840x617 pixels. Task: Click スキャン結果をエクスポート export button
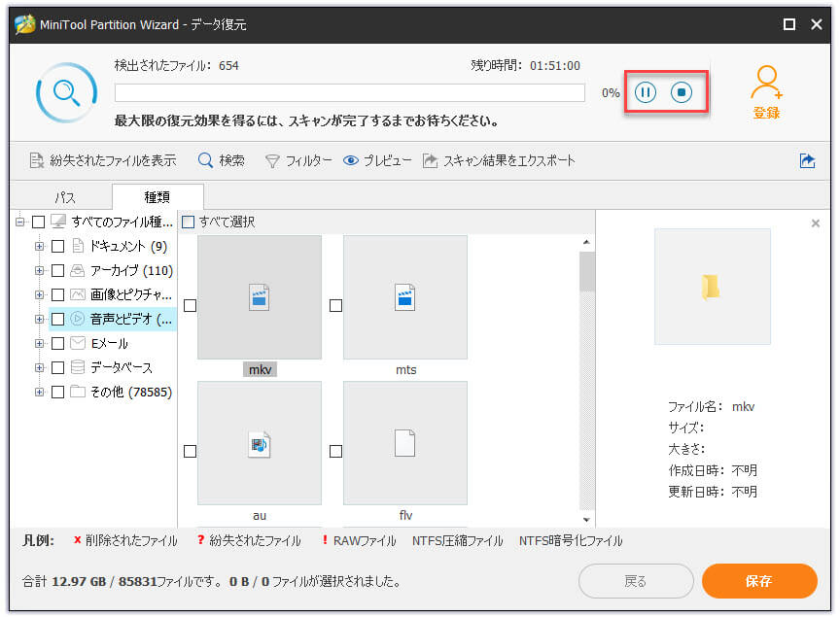click(499, 161)
